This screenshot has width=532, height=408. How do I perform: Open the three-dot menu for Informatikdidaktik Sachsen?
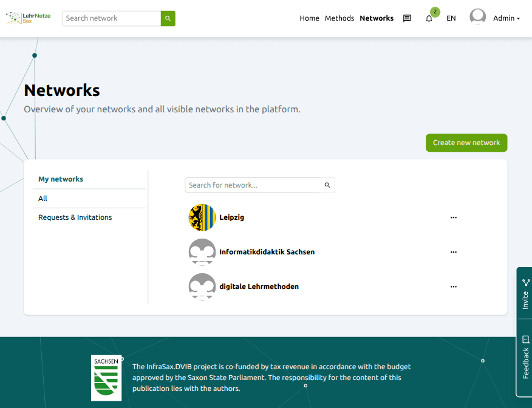tap(453, 252)
